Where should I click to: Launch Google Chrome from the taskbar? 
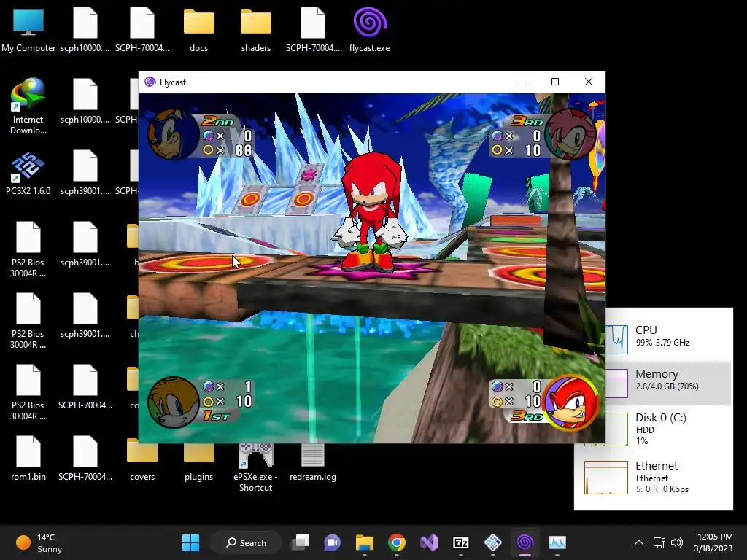click(x=396, y=542)
